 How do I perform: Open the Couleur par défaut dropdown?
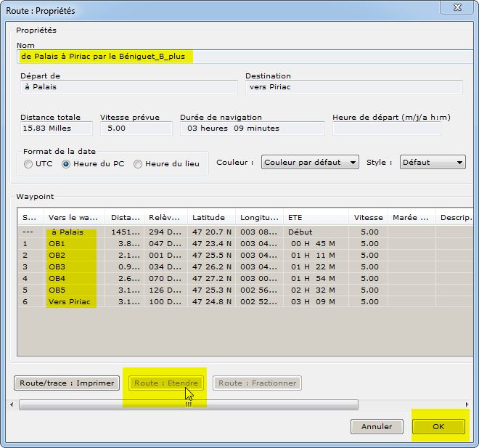pyautogui.click(x=310, y=162)
